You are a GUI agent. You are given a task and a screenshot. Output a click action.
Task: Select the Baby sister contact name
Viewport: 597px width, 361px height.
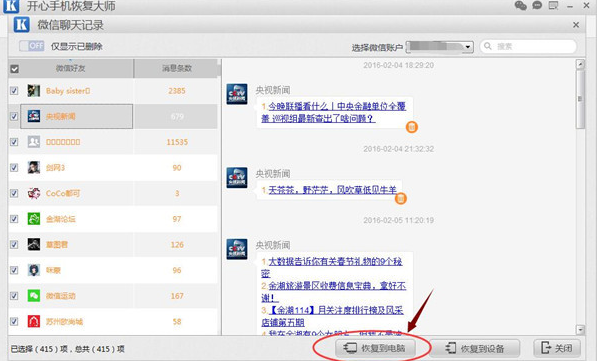[68, 91]
